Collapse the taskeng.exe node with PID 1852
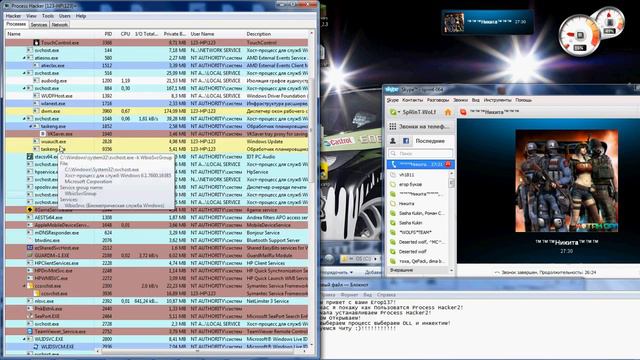The height and width of the screenshot is (360, 640). 31,127
